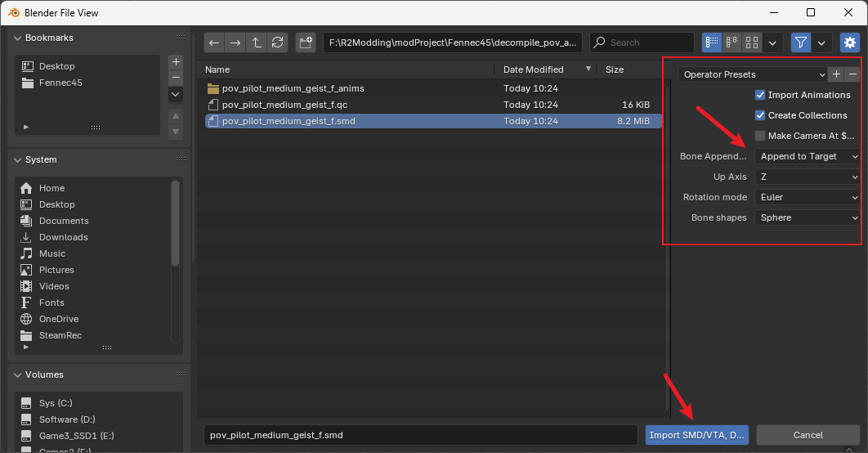Image resolution: width=868 pixels, height=453 pixels.
Task: Switch to vertical list display mode
Action: point(712,43)
